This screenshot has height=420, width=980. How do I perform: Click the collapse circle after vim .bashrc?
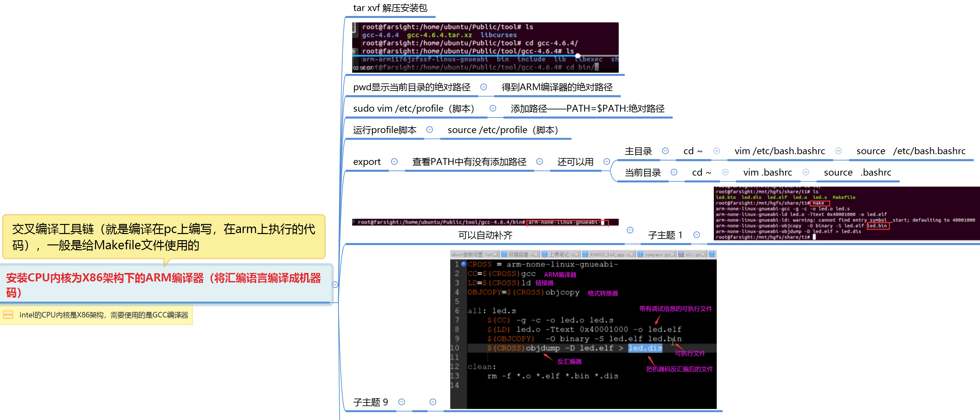point(805,172)
